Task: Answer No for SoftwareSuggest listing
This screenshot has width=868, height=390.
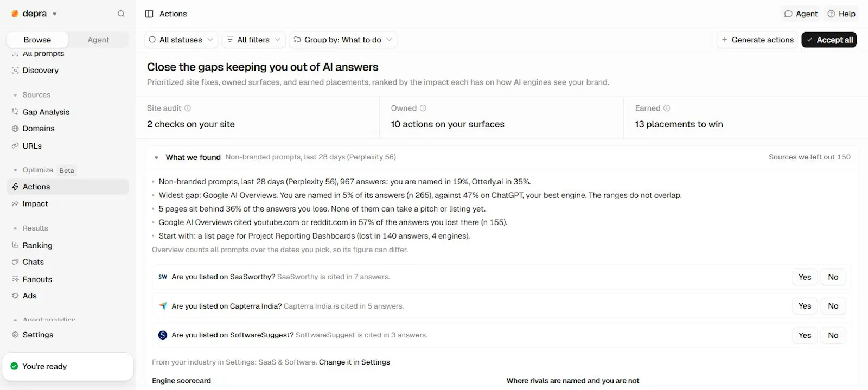Action: coord(833,335)
